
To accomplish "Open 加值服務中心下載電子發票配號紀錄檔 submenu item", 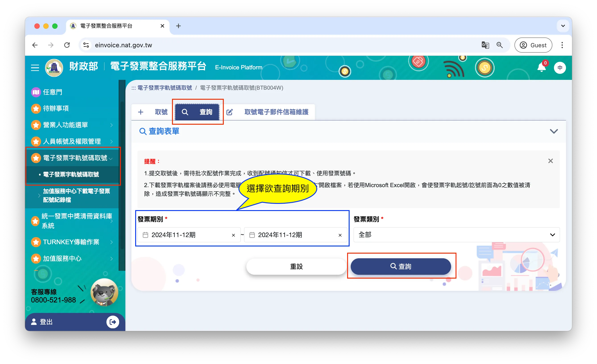I will (77, 195).
